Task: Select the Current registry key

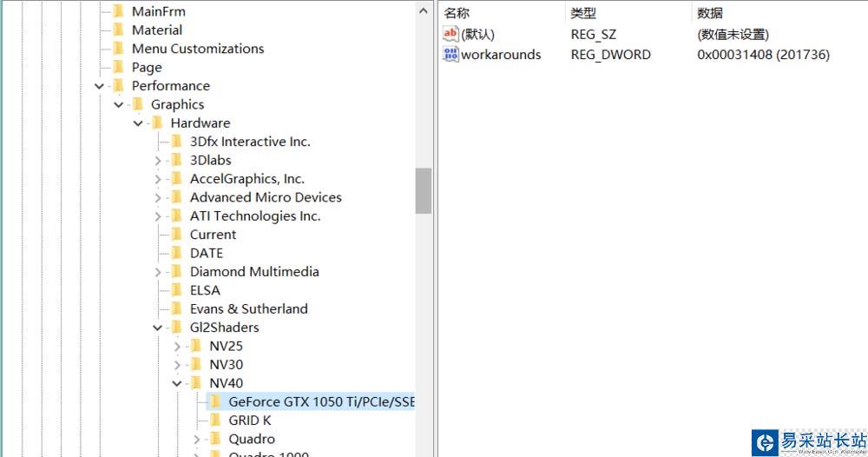Action: pos(213,235)
